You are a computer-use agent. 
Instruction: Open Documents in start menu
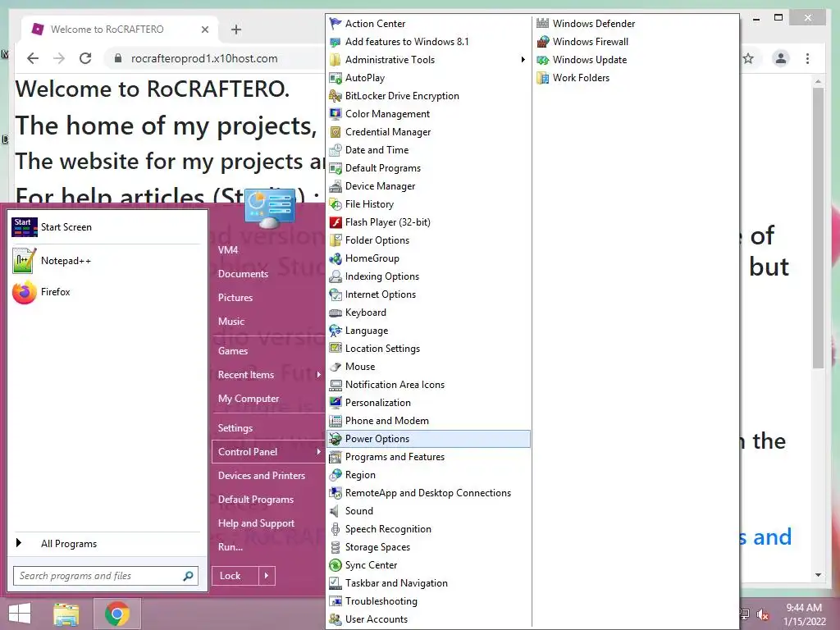click(x=243, y=274)
